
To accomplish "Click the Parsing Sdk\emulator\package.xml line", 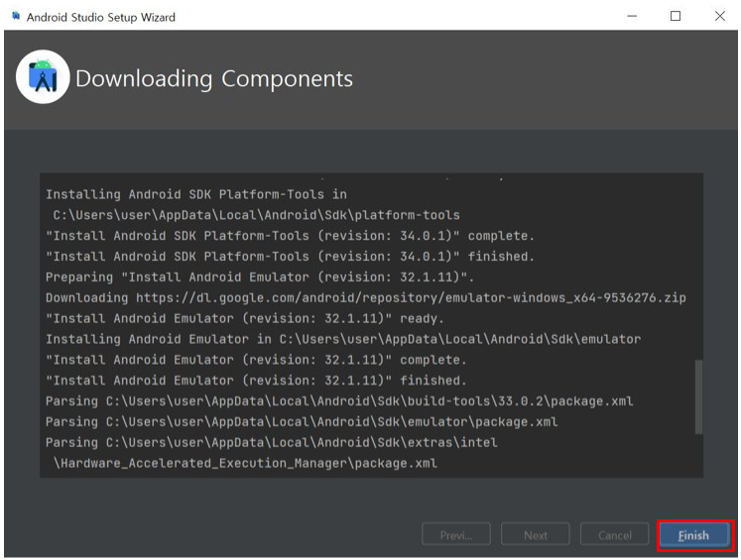I will [x=302, y=421].
